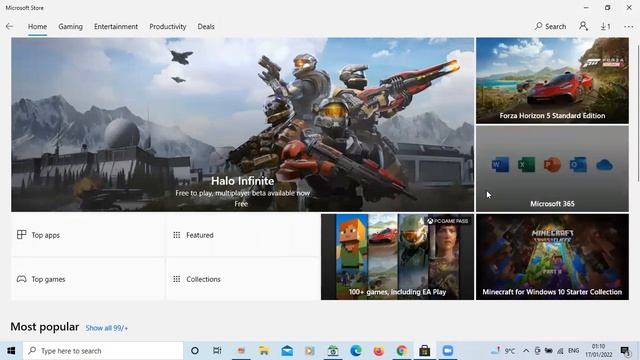Image resolution: width=640 pixels, height=360 pixels.
Task: Open the Top apps category
Action: pyautogui.click(x=88, y=235)
